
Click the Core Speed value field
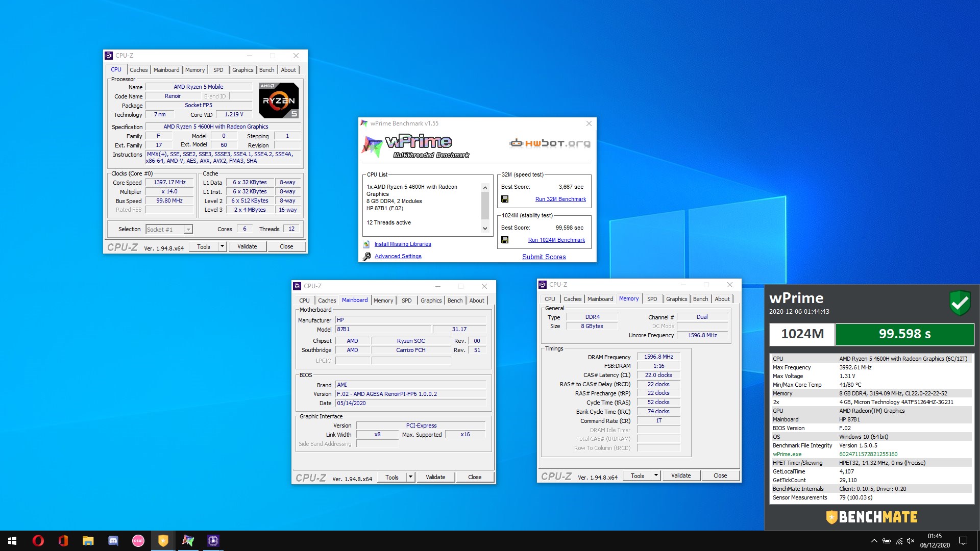[169, 182]
